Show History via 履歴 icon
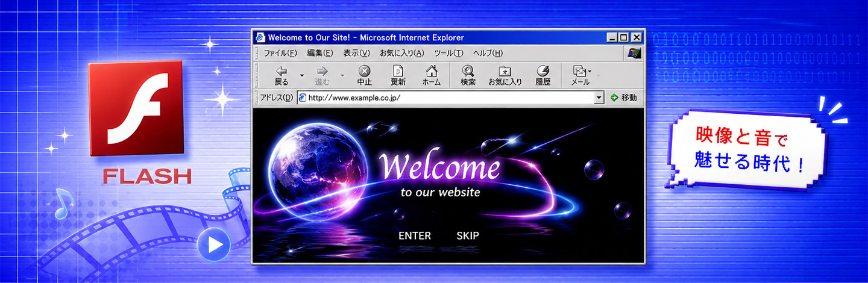The image size is (868, 283). click(542, 75)
